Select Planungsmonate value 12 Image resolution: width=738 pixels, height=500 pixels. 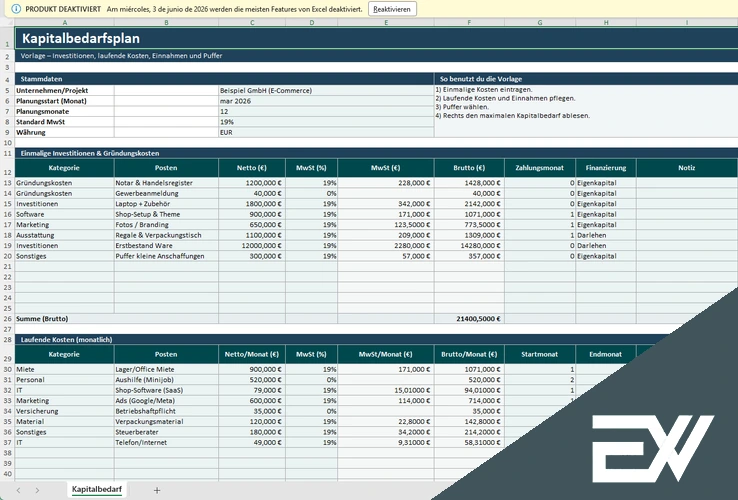click(326, 112)
